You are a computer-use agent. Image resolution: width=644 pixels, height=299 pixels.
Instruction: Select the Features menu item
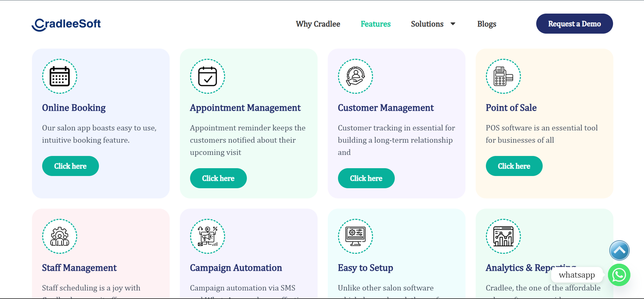375,24
